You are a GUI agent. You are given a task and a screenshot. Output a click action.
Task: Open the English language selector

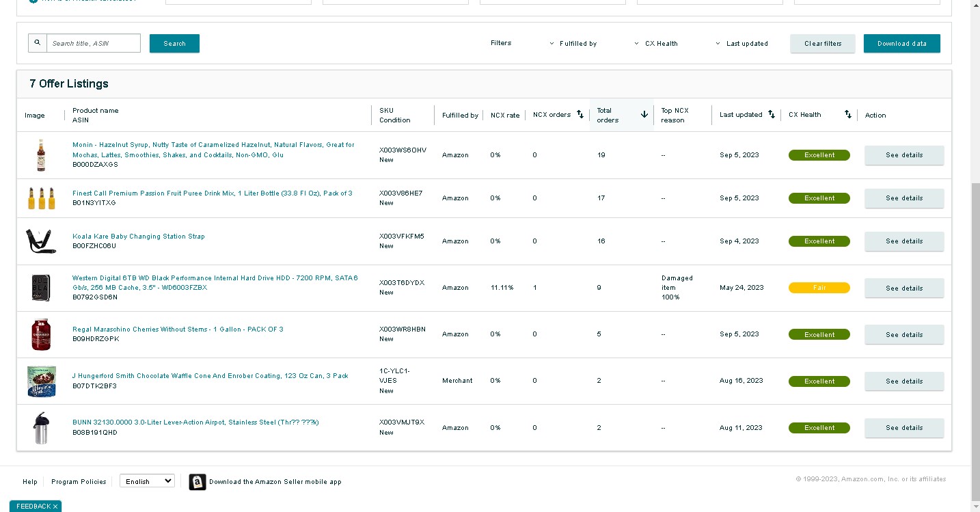(x=147, y=481)
